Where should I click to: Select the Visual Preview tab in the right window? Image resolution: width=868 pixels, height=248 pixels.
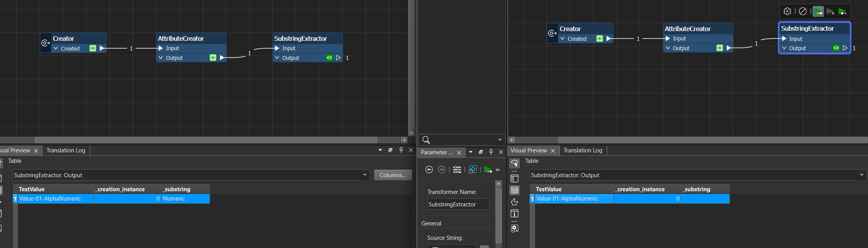coord(529,150)
